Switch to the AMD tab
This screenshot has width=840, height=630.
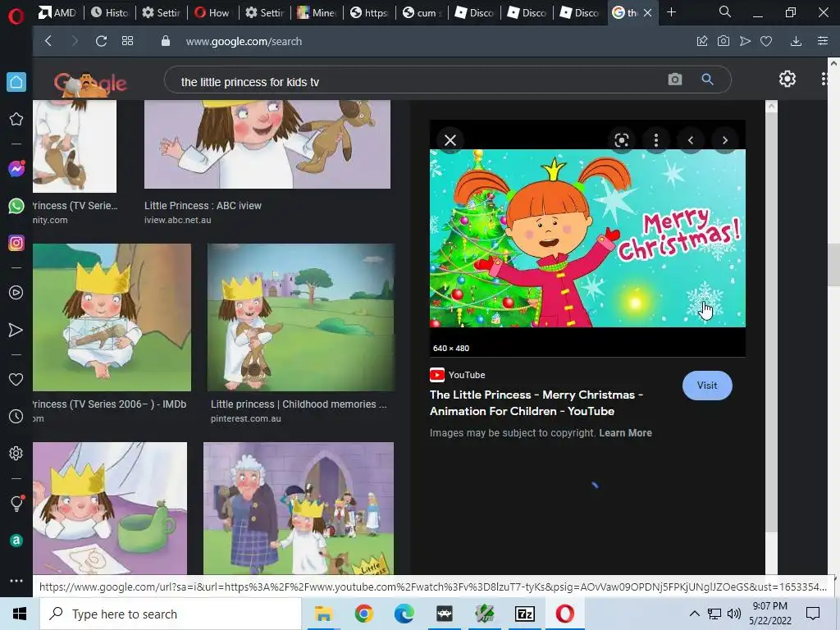click(x=58, y=12)
